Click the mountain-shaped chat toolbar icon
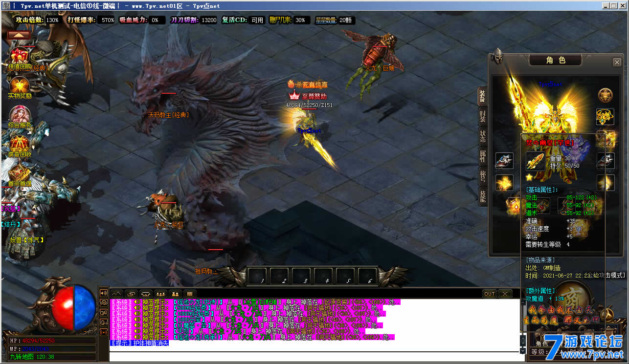The image size is (629, 364). 116,294
